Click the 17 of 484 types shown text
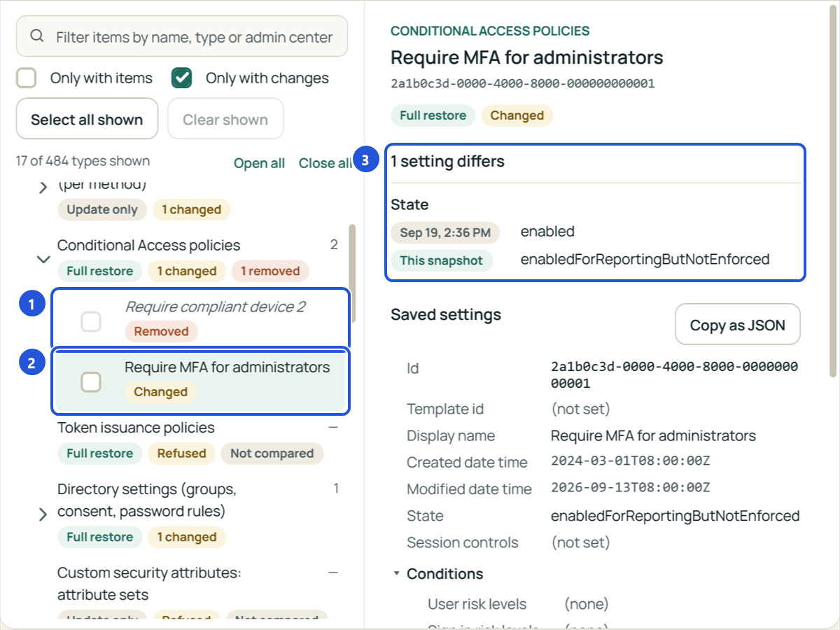 [x=83, y=161]
